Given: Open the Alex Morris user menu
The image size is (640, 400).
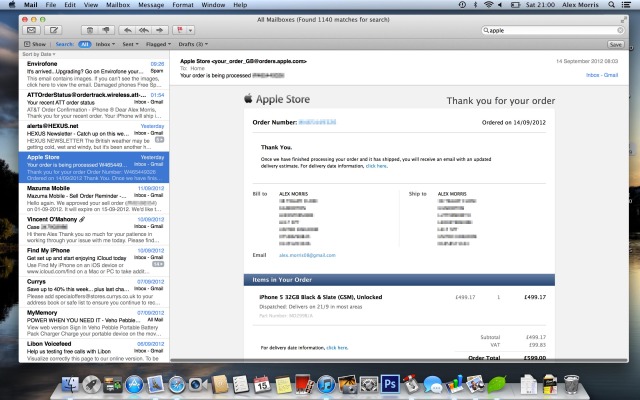Looking at the screenshot, I should point(580,5).
